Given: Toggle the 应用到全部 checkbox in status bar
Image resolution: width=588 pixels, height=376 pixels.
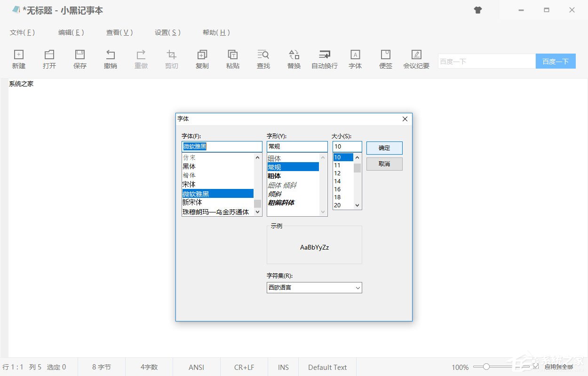Looking at the screenshot, I should coord(536,367).
